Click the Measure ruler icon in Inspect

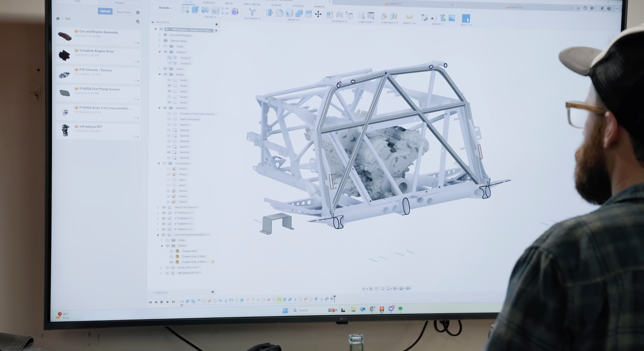[409, 17]
